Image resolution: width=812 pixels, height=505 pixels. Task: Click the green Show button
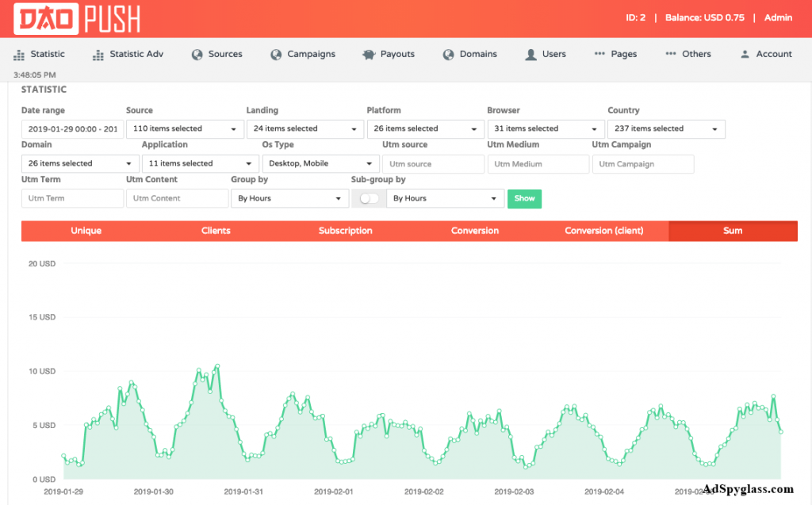coord(525,199)
